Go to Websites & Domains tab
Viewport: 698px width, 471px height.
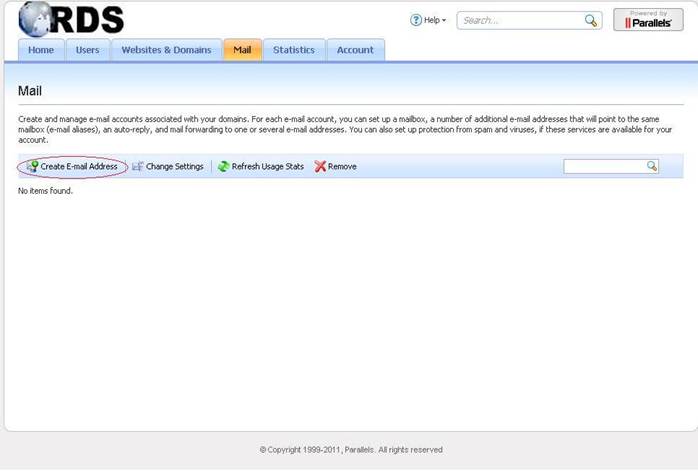[166, 50]
